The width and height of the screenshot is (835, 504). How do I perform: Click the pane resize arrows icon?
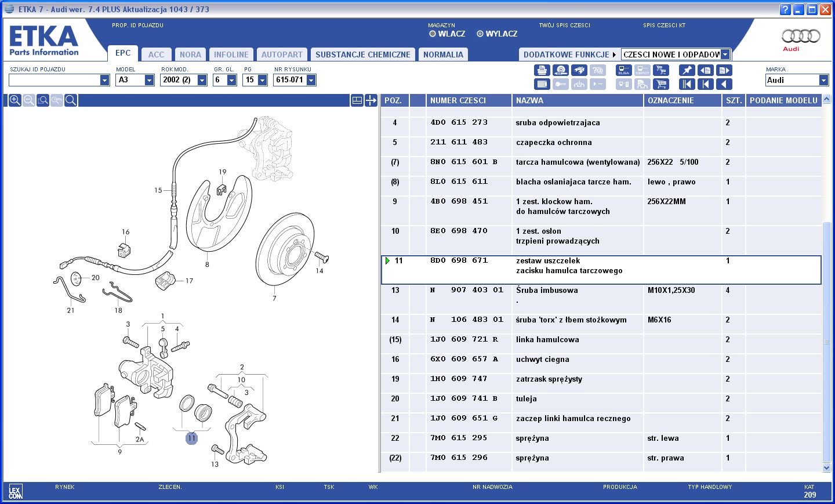tap(371, 100)
